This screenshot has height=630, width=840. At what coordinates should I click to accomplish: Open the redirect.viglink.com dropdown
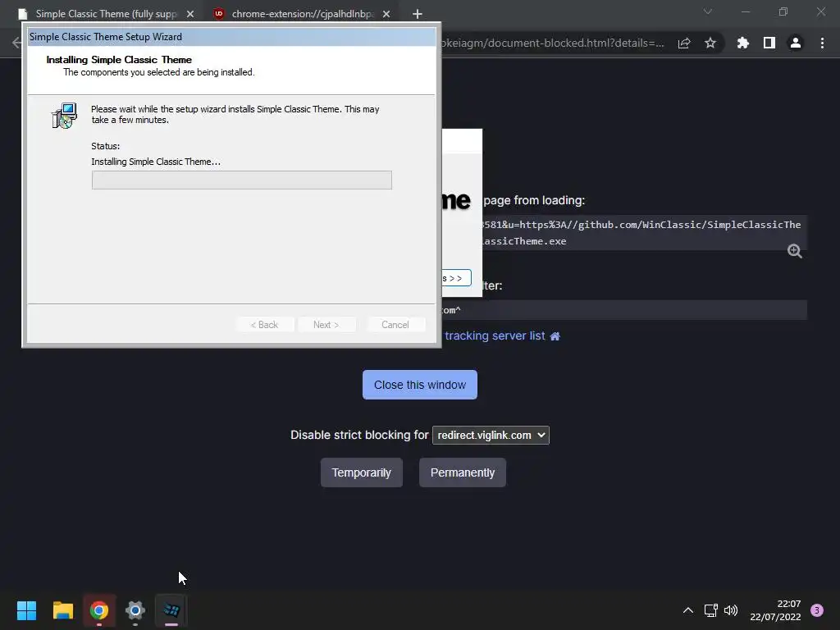tap(491, 435)
